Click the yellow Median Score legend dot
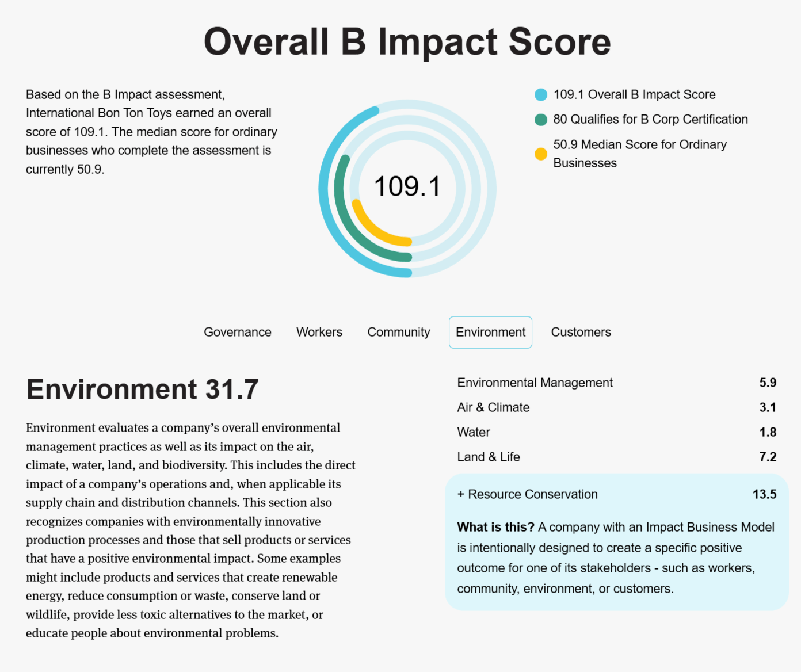The image size is (801, 672). [x=541, y=154]
